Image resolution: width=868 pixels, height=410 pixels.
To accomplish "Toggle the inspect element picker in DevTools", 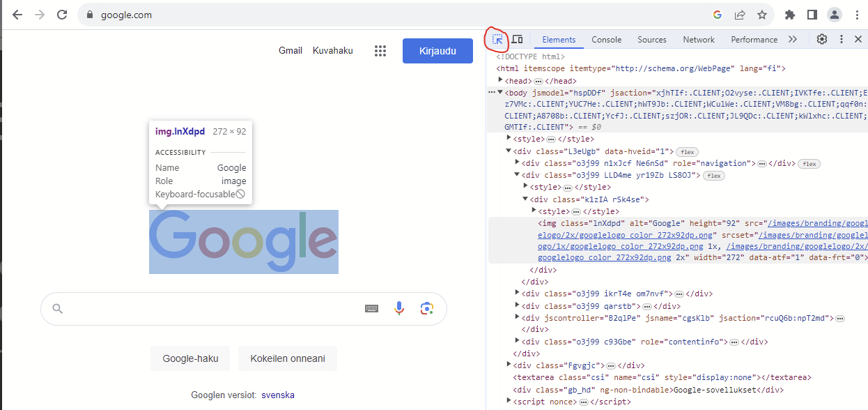I will tap(497, 39).
